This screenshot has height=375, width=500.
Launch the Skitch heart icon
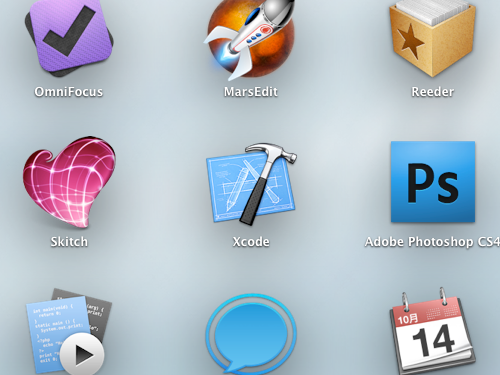(69, 182)
